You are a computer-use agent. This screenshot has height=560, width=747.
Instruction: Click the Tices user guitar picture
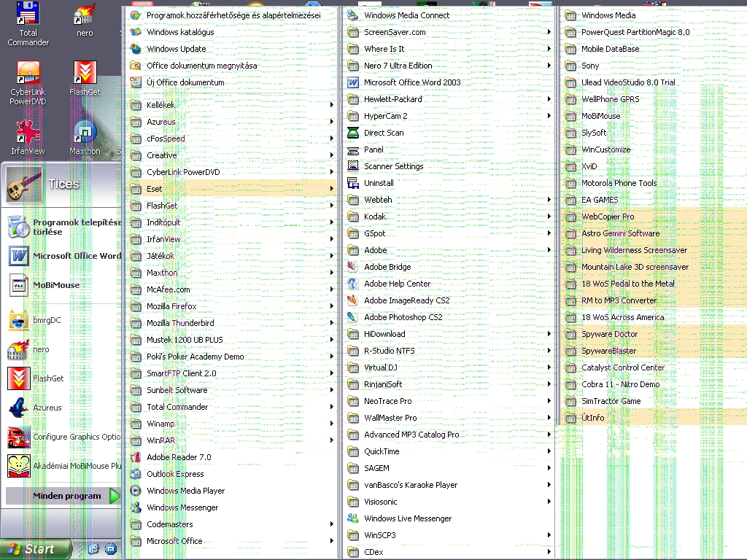click(x=24, y=184)
